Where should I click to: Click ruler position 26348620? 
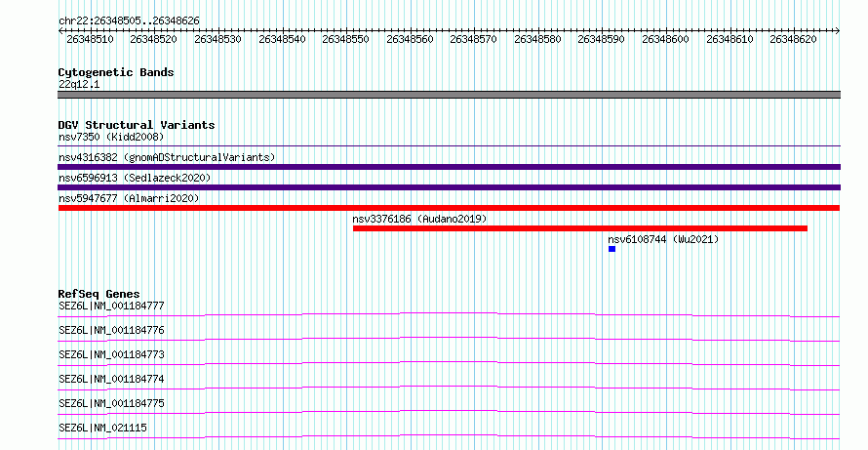pos(793,39)
